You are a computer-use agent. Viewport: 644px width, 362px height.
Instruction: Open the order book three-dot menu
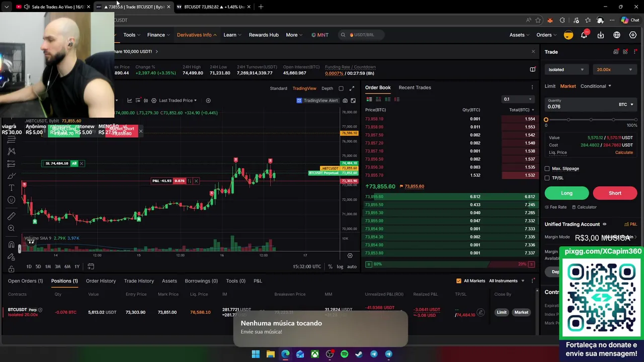point(532,87)
